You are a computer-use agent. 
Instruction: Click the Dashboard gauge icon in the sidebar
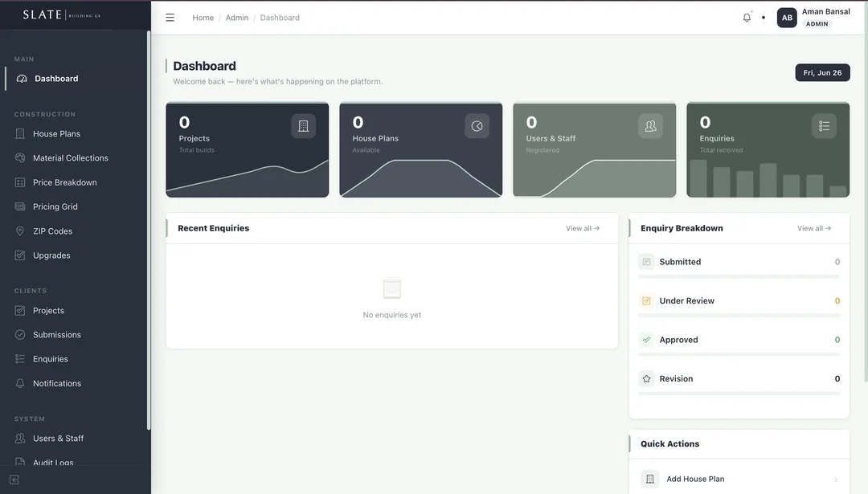tap(22, 79)
